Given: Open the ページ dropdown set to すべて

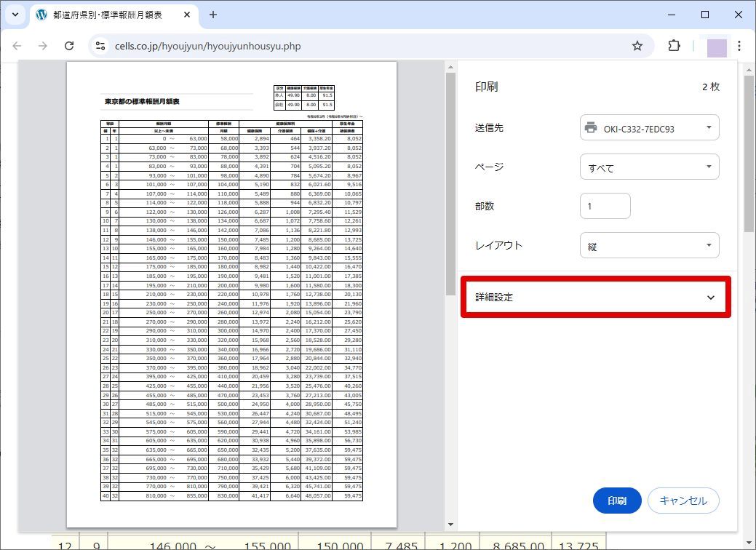Looking at the screenshot, I should (650, 167).
